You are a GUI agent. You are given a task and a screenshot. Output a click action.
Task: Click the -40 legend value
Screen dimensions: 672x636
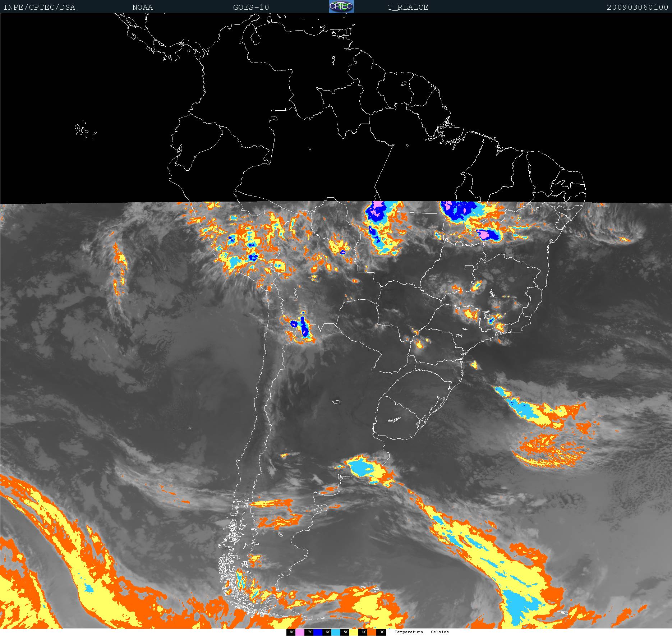pos(363,632)
